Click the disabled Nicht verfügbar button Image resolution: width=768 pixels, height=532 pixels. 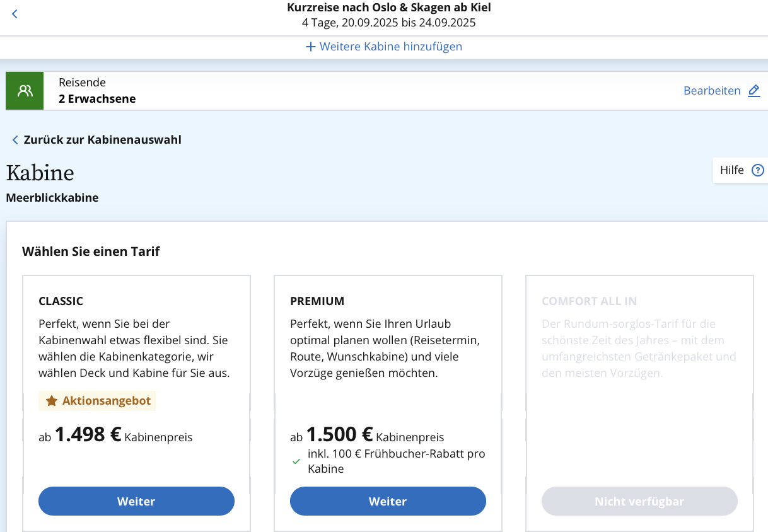point(639,502)
